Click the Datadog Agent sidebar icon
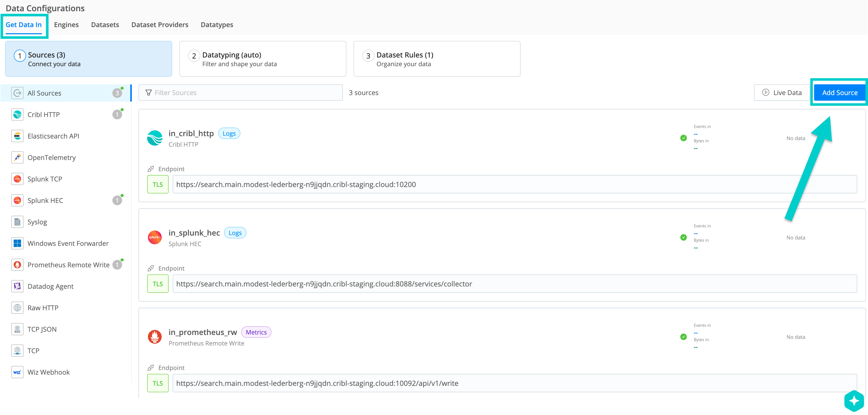The image size is (868, 415). pyautogui.click(x=17, y=286)
